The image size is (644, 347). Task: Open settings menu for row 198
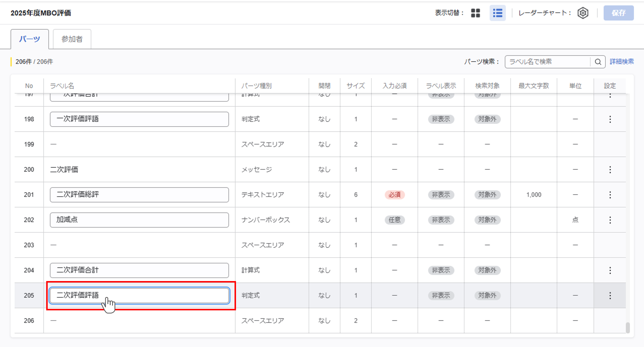point(610,119)
